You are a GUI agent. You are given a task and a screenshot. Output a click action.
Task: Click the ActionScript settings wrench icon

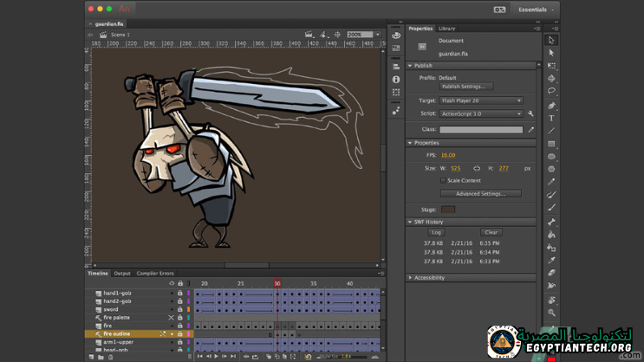pyautogui.click(x=530, y=113)
